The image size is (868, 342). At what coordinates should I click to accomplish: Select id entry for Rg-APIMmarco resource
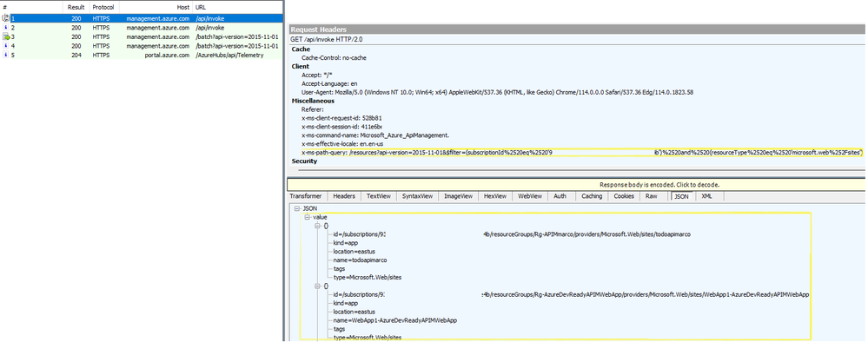512,234
